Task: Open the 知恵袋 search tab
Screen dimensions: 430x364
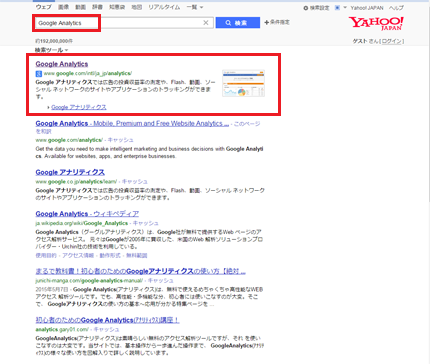Action: point(117,7)
